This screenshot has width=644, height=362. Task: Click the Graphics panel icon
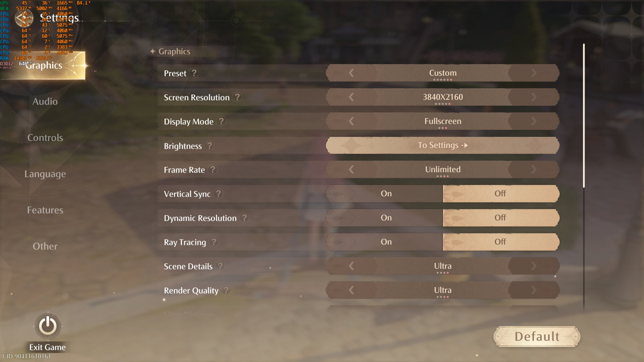(44, 65)
